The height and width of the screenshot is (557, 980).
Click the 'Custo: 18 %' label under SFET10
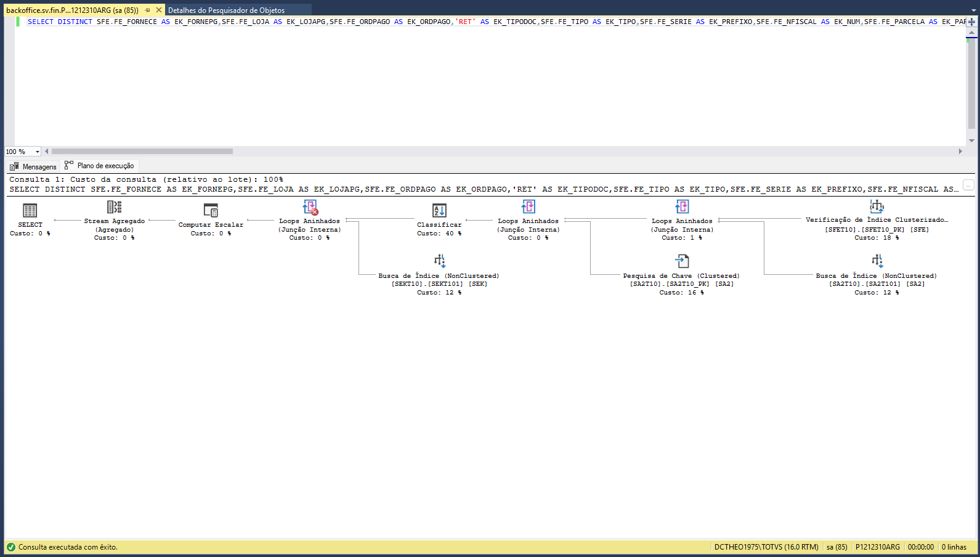877,238
